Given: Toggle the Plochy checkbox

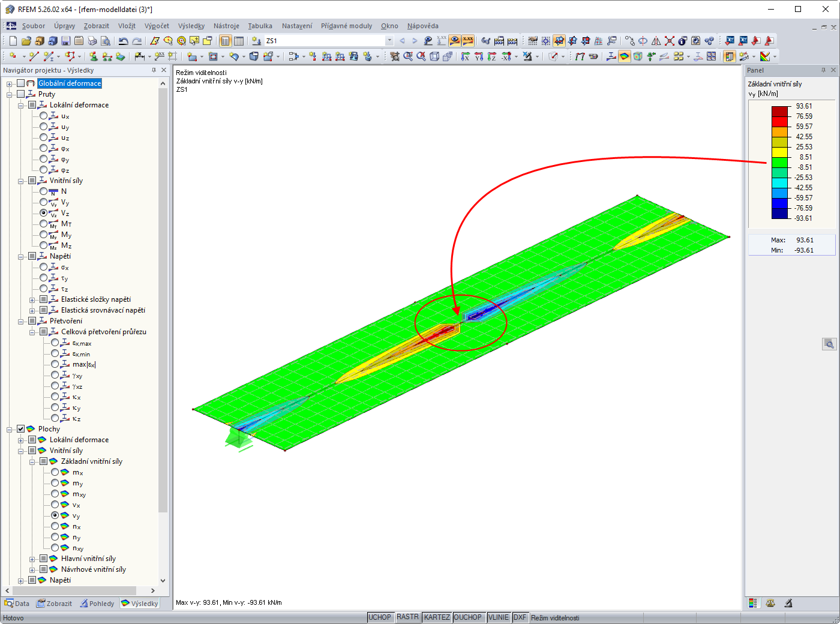Looking at the screenshot, I should [21, 429].
